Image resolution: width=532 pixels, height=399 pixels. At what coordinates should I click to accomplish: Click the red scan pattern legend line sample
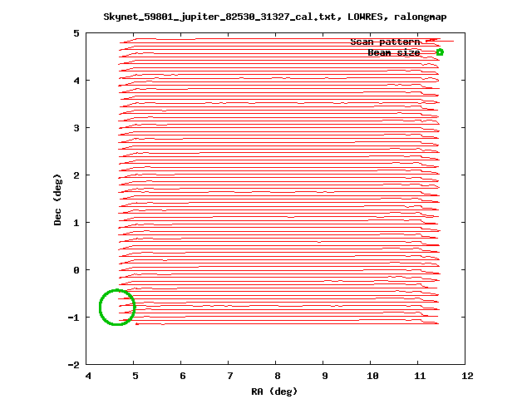[x=440, y=41]
